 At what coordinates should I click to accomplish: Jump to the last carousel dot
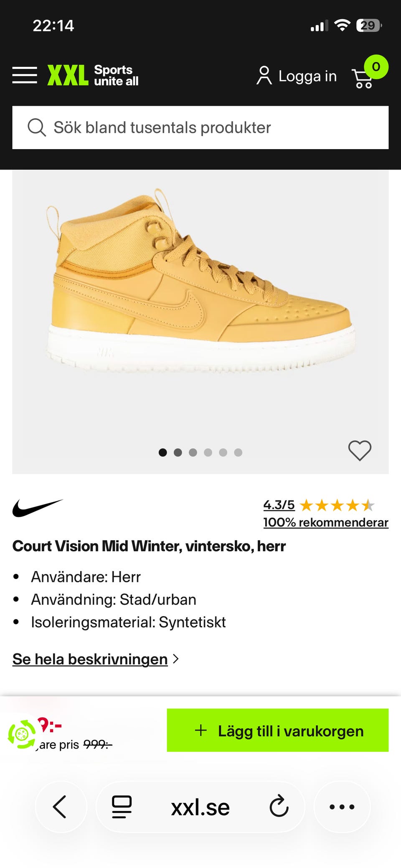pyautogui.click(x=238, y=452)
